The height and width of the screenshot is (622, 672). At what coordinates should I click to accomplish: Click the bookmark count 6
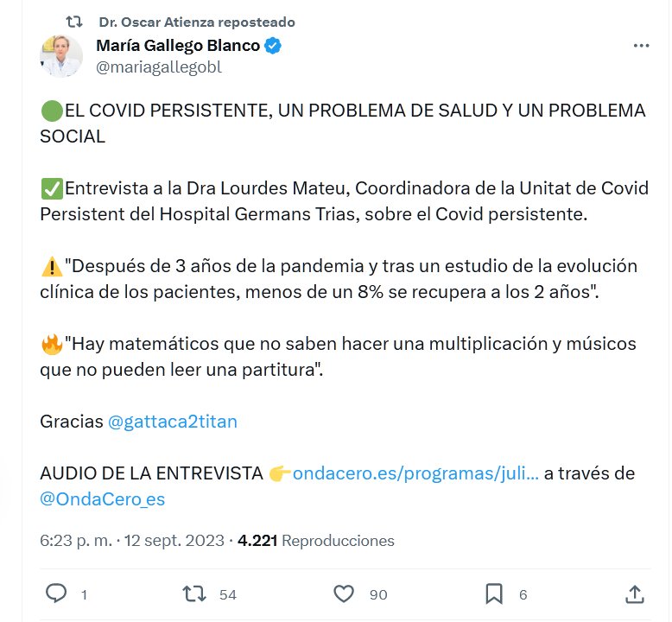click(x=523, y=594)
